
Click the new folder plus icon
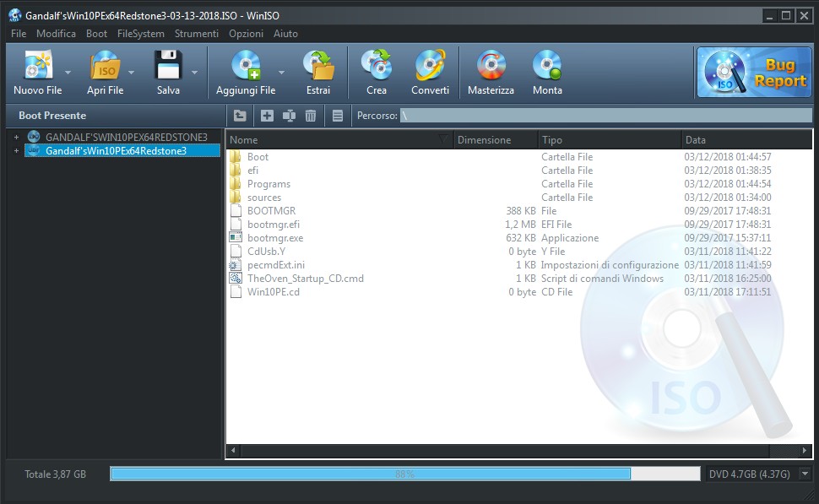point(267,116)
